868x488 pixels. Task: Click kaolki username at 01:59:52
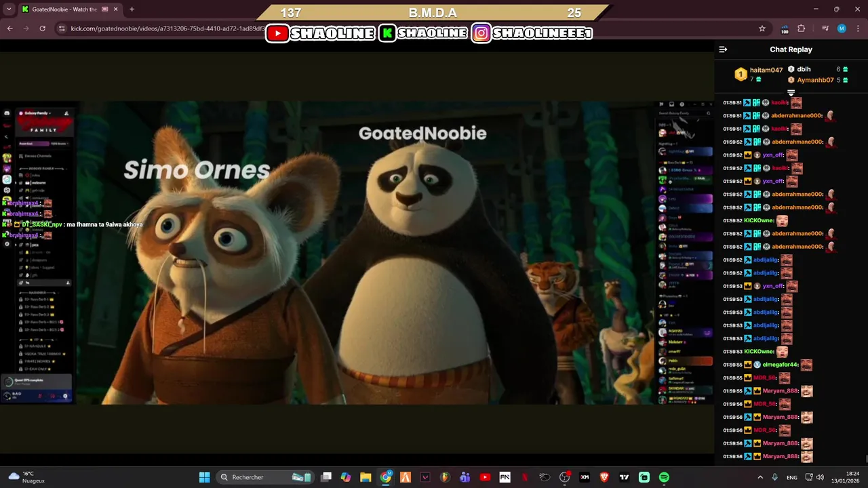pos(780,168)
